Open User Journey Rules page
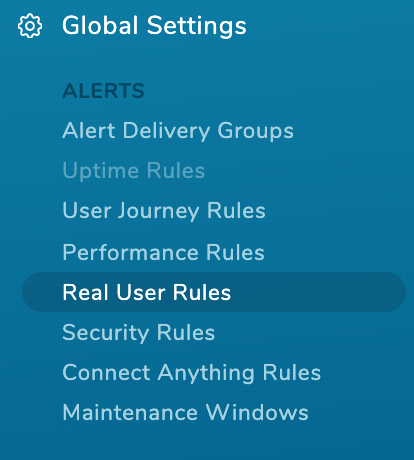 tap(164, 211)
